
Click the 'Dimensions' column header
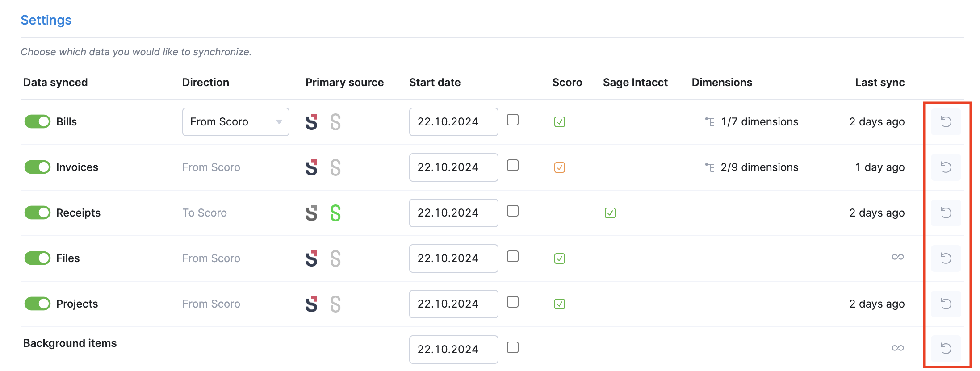(722, 83)
